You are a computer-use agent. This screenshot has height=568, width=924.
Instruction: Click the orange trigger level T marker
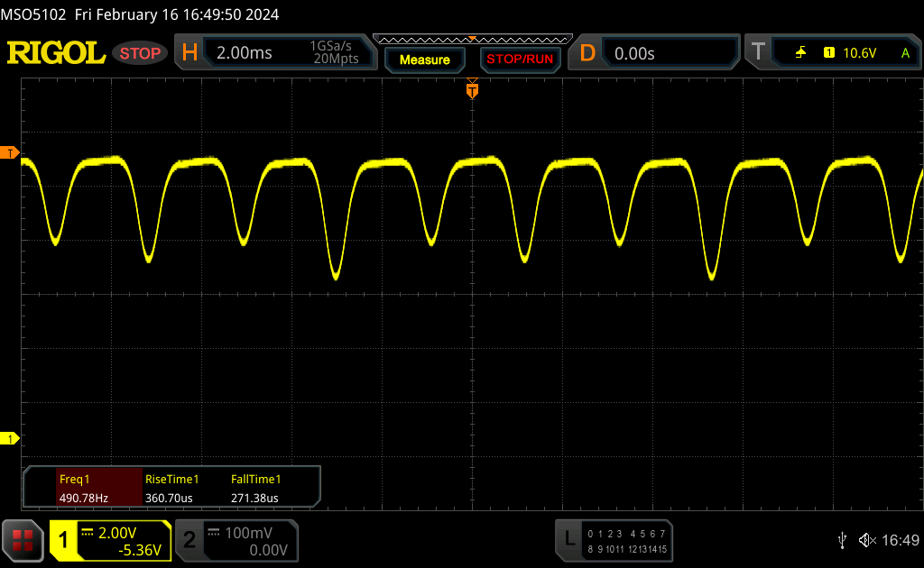pos(9,153)
